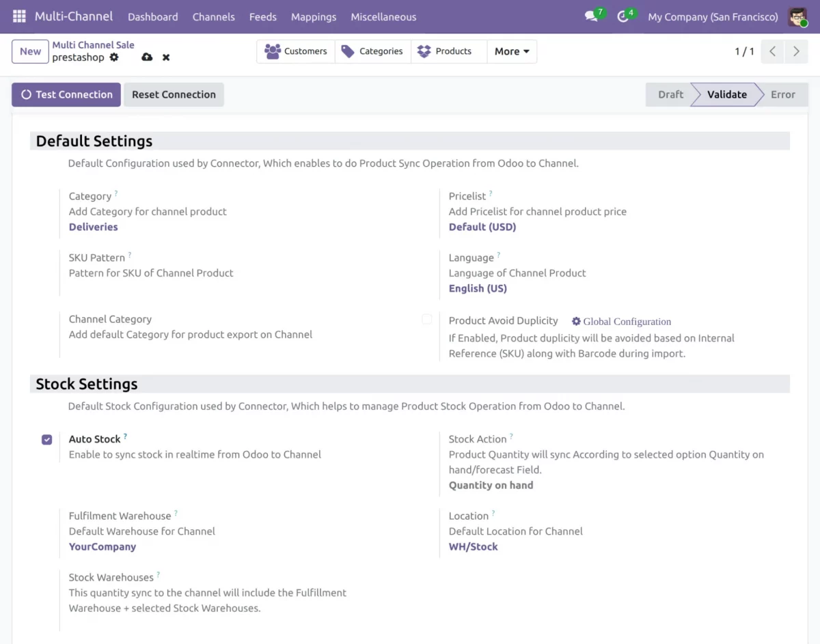Open the apps grid menu icon
Screen dimensions: 820x644
click(19, 16)
